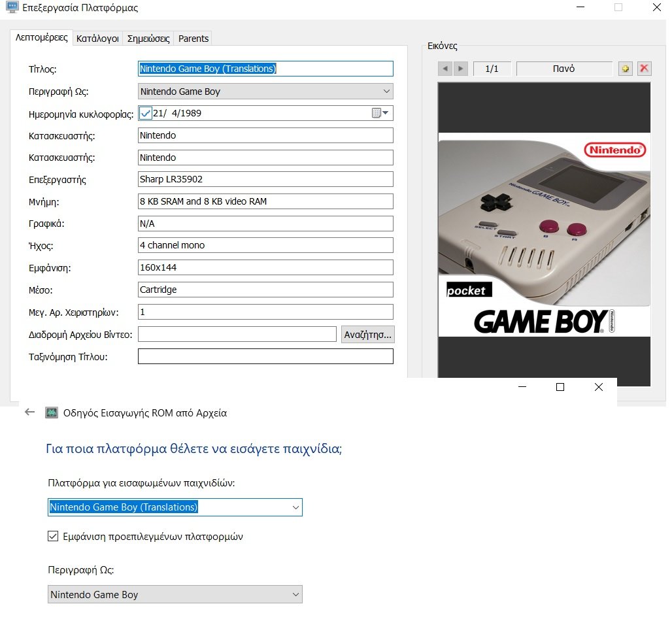Open the Σημειώσεις tab
The height and width of the screenshot is (638, 672).
point(148,39)
